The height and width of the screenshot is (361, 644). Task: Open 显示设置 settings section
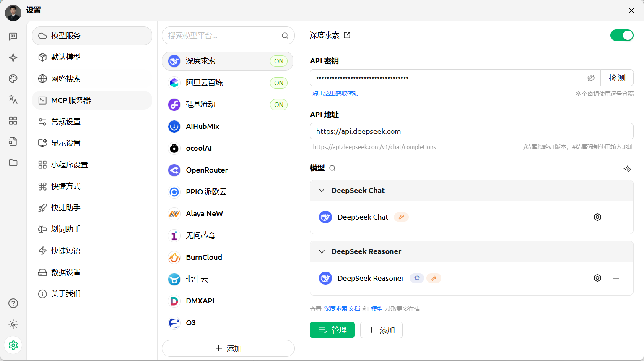(x=92, y=143)
